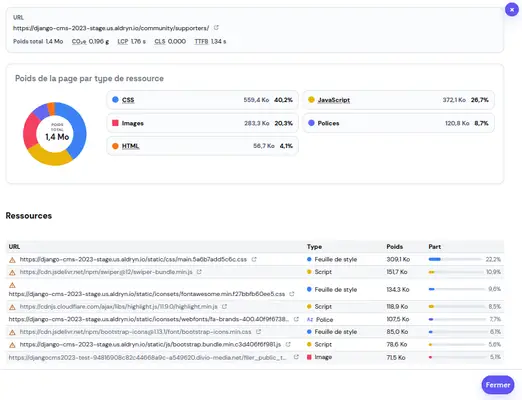Open external link icon for highlight.min.js
Screen dimensions: 522x400
click(x=224, y=306)
